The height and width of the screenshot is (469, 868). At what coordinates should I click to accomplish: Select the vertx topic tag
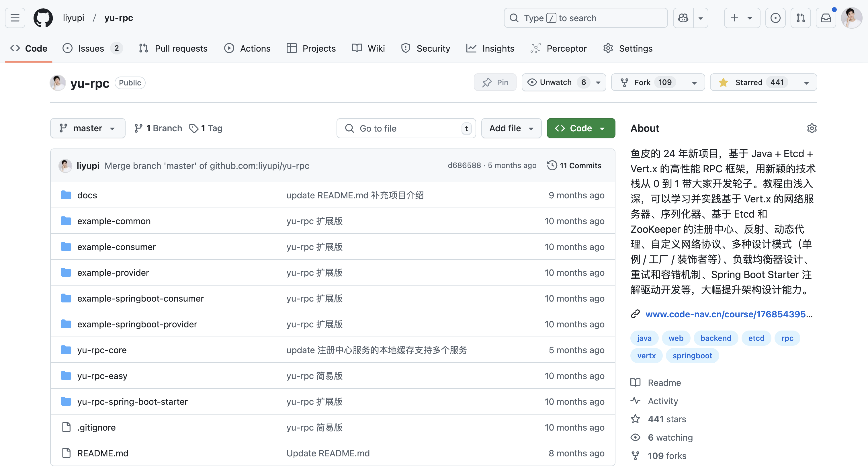click(646, 355)
